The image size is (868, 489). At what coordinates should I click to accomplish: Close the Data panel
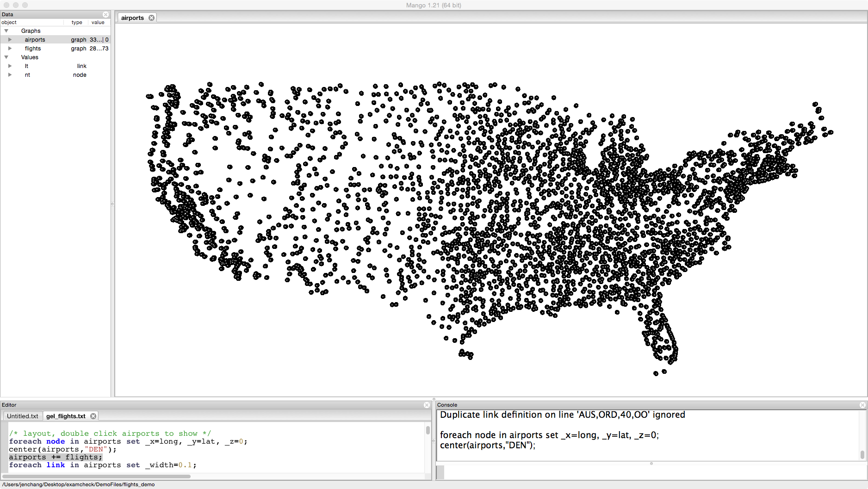tap(105, 14)
